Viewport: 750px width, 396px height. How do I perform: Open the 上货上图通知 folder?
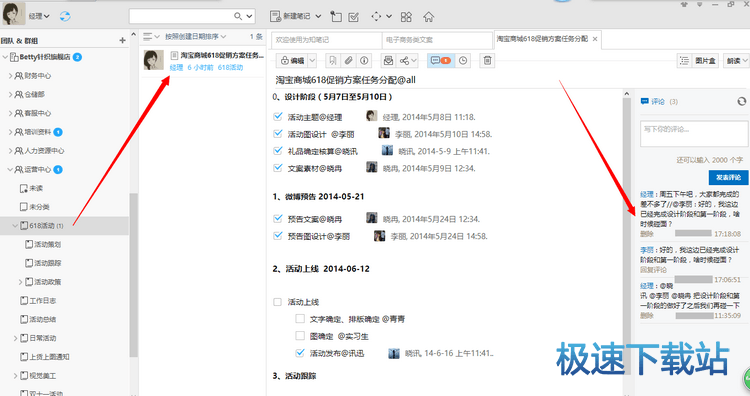click(x=44, y=357)
